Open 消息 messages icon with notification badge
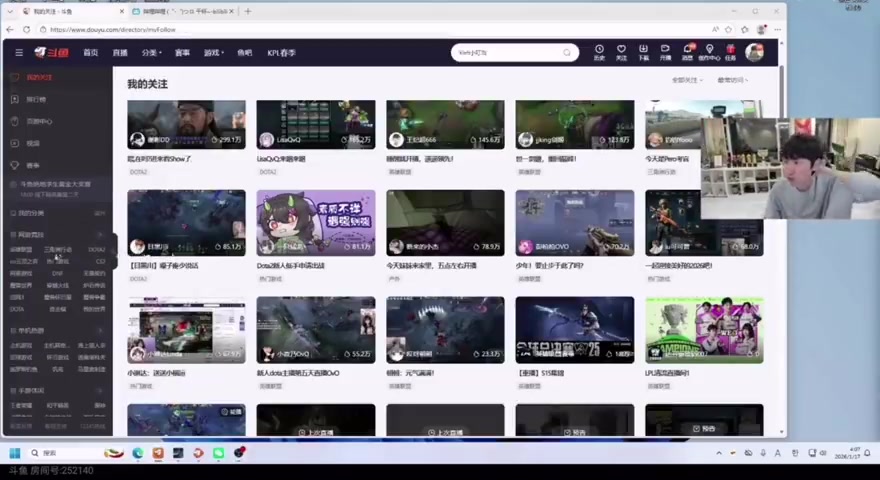Viewport: 880px width, 480px height. 688,51
